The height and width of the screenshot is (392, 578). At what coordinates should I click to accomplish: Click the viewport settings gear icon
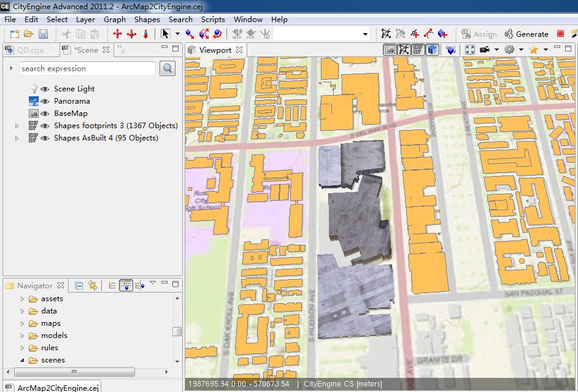point(509,49)
